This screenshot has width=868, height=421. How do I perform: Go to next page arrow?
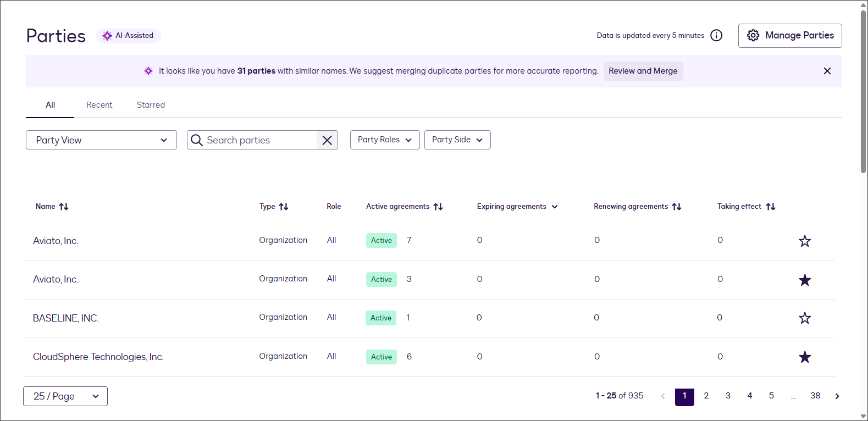[837, 396]
